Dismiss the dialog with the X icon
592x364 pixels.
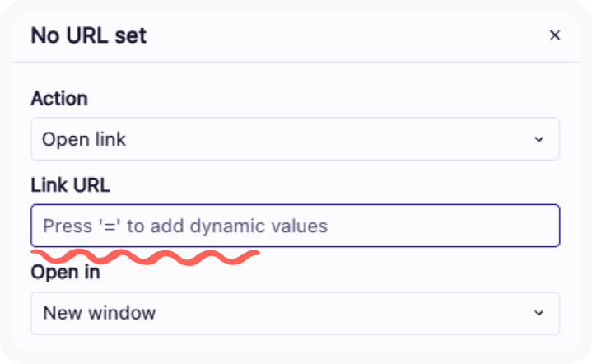coord(555,35)
